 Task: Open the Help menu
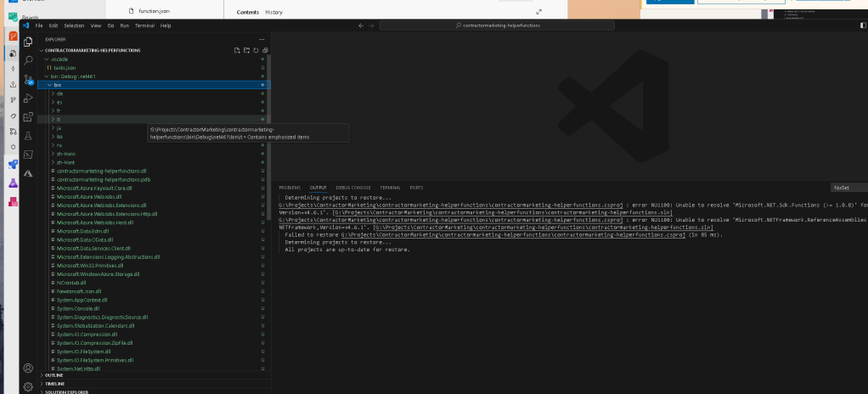[166, 25]
